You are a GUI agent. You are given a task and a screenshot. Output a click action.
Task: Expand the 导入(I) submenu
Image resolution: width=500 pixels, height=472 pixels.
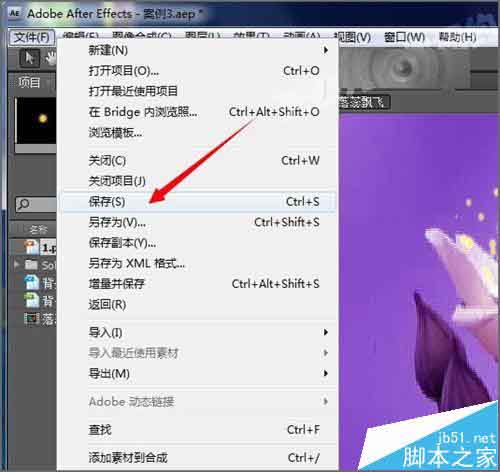[197, 332]
